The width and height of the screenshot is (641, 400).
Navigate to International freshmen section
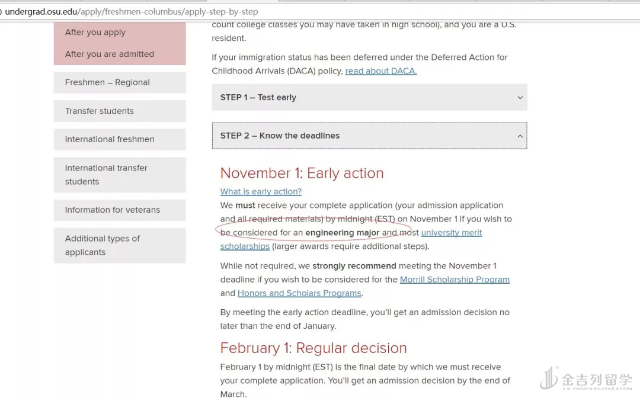click(110, 139)
